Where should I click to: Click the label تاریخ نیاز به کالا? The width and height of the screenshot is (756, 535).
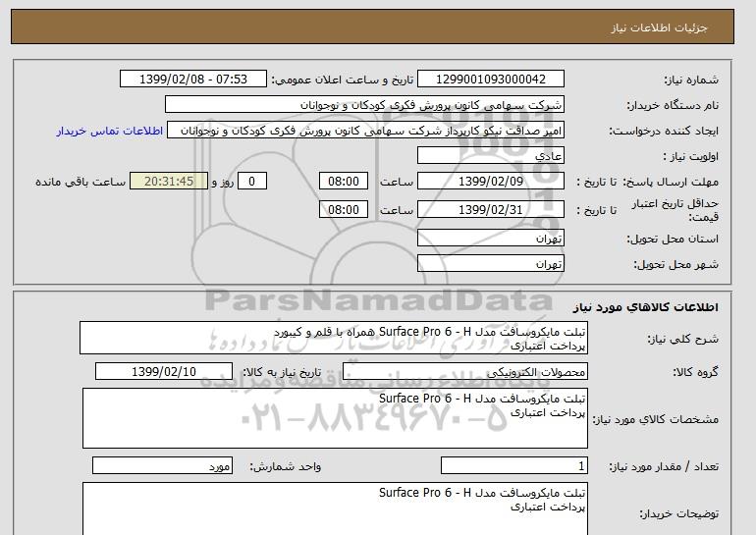282,372
